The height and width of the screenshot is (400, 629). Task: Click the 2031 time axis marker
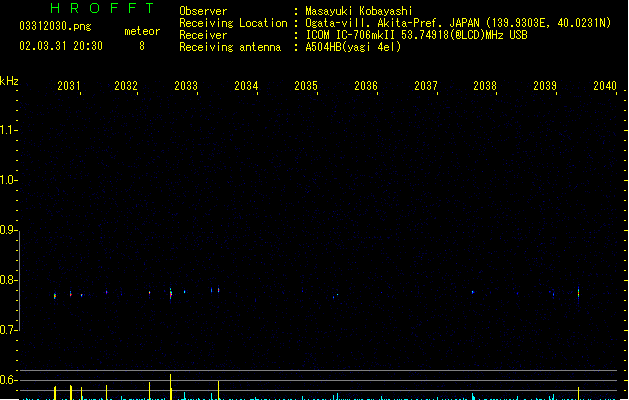pos(69,86)
